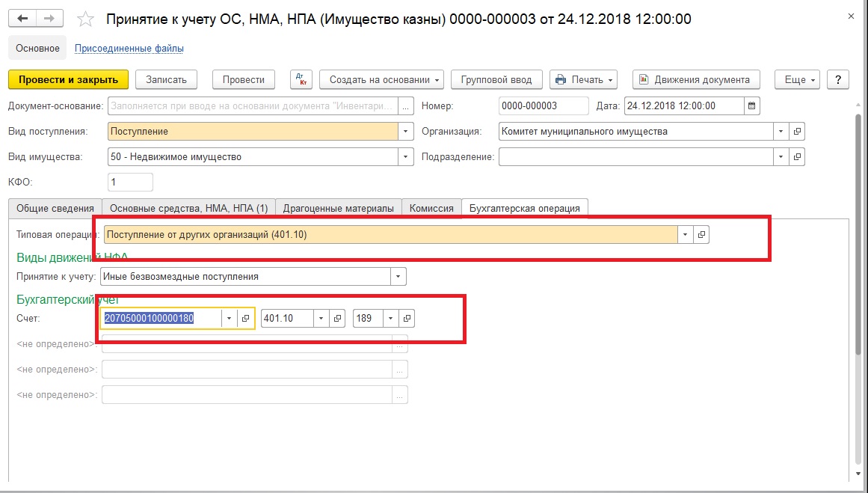Expand the Вид имущества dropdown
The image size is (868, 493).
(x=406, y=157)
